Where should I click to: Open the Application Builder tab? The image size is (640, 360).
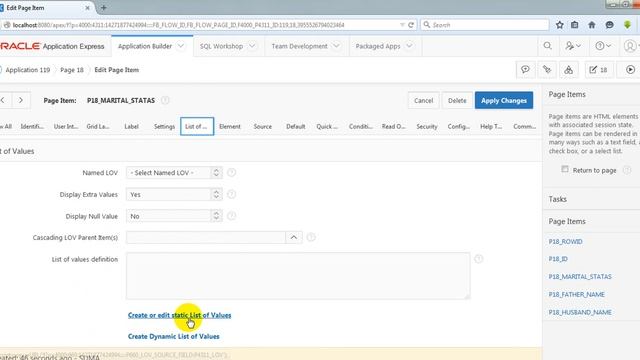tap(152, 46)
